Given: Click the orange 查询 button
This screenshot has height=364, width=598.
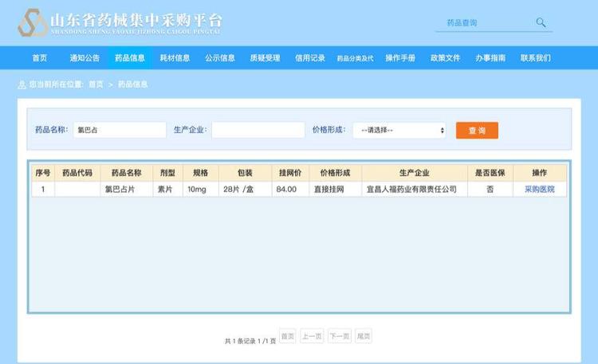Looking at the screenshot, I should pos(477,131).
